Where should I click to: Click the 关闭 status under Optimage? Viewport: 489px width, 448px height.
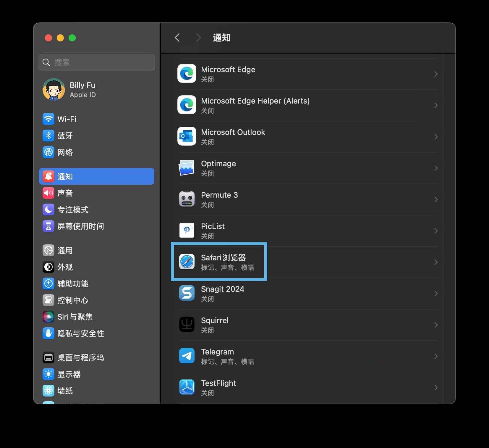[207, 173]
